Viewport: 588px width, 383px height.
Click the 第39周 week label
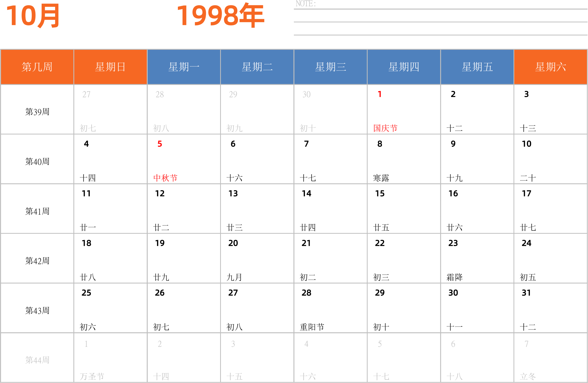coord(37,112)
